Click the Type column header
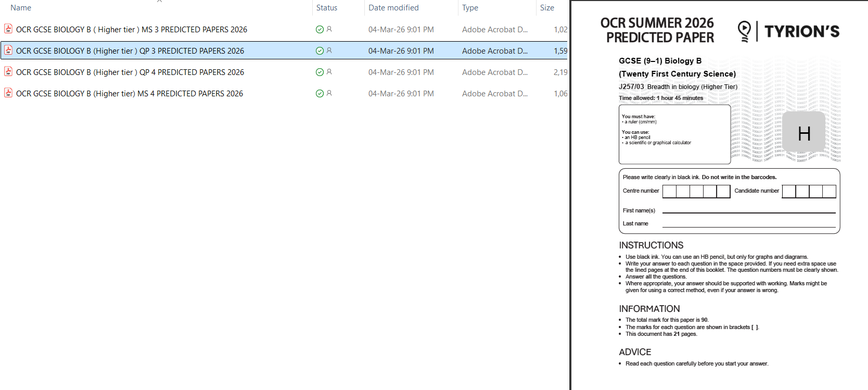868x390 pixels. click(x=470, y=8)
